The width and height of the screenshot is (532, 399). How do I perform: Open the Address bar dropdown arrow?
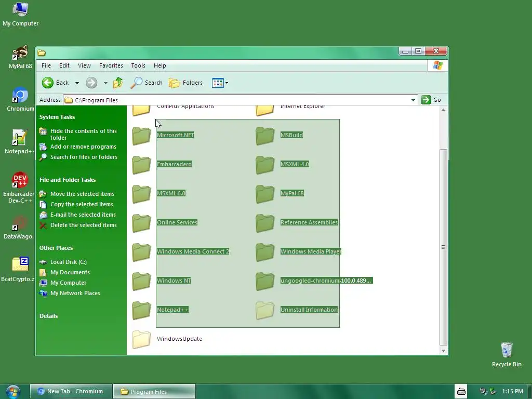tap(413, 100)
